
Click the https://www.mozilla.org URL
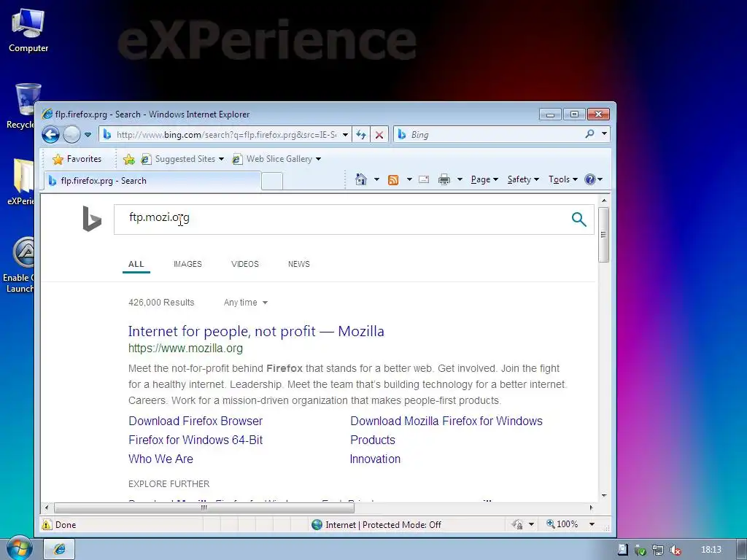[185, 348]
